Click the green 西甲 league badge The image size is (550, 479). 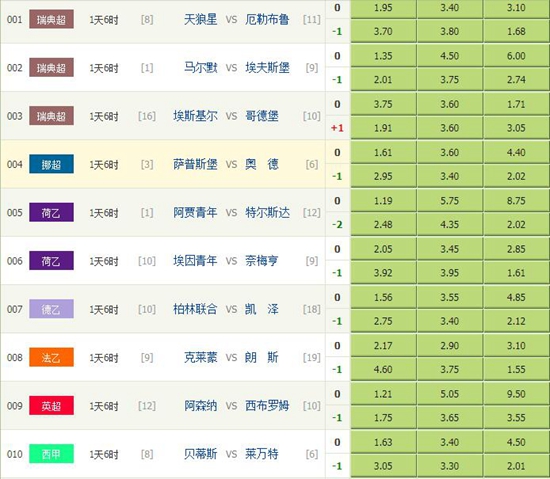[51, 454]
